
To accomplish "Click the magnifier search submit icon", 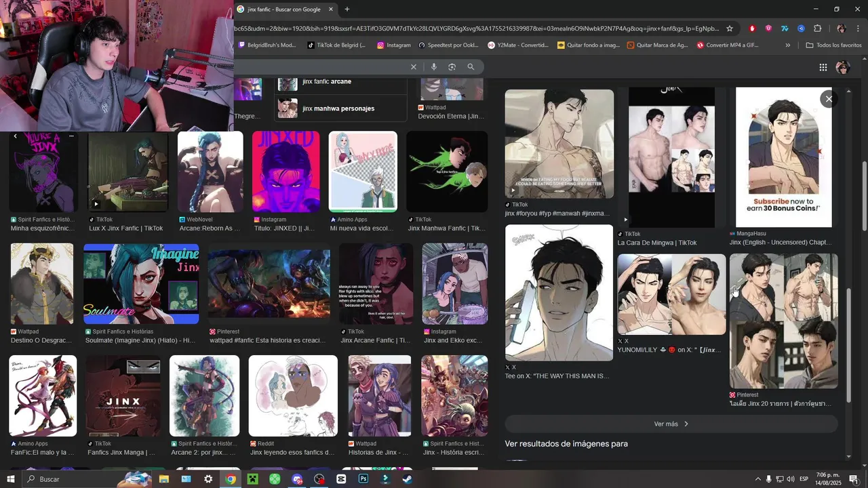I will [x=471, y=67].
